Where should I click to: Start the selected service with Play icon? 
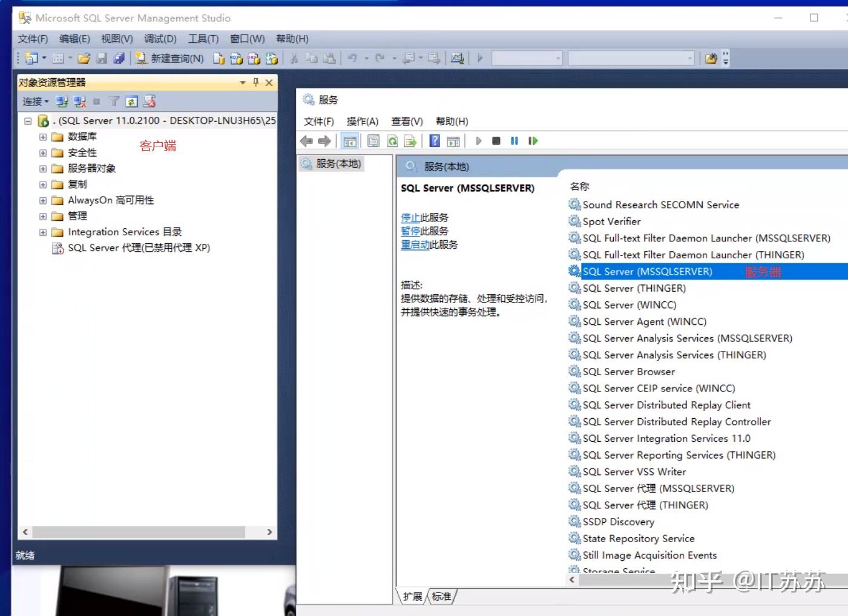point(478,141)
